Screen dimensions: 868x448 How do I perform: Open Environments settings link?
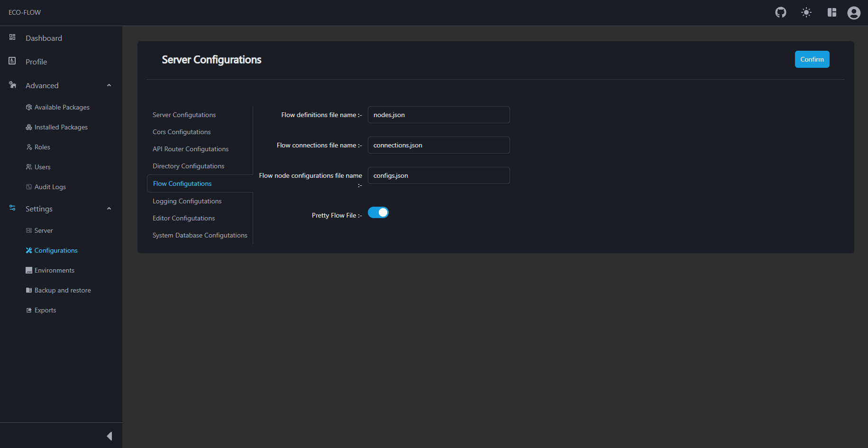[x=54, y=270]
